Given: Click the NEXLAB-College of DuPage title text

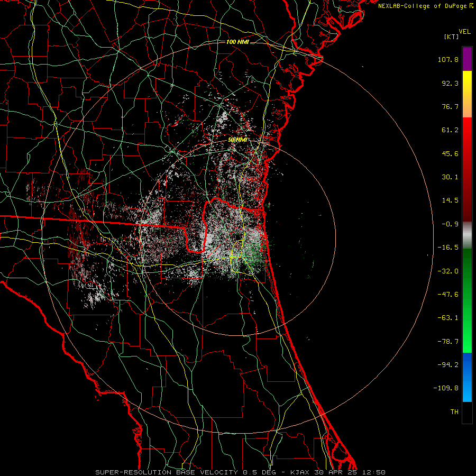Looking at the screenshot, I should [422, 6].
